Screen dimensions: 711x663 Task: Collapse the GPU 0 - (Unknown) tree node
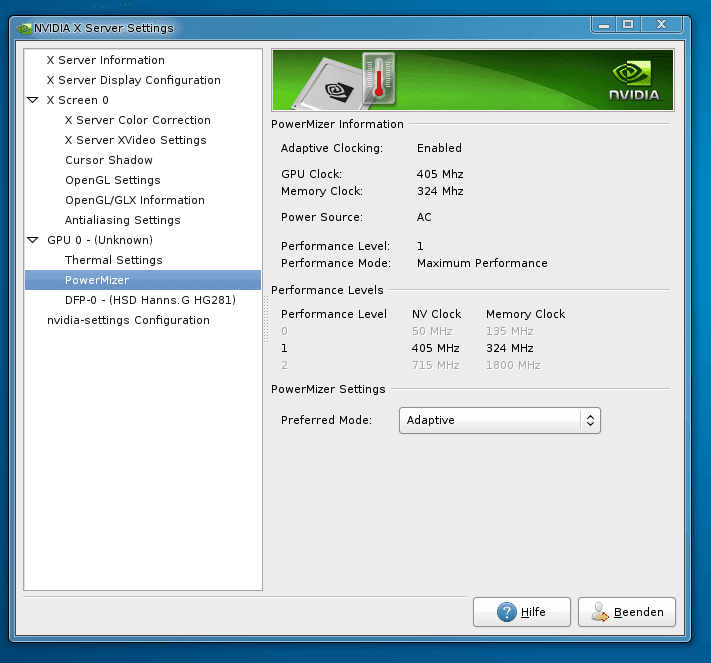[x=33, y=240]
